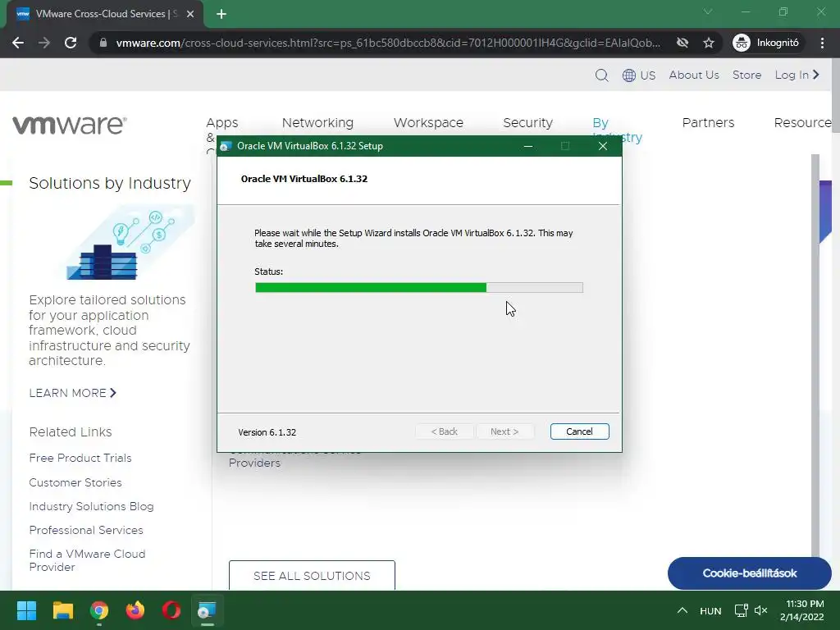840x630 pixels.
Task: Open the Apps navigation menu
Action: click(221, 123)
